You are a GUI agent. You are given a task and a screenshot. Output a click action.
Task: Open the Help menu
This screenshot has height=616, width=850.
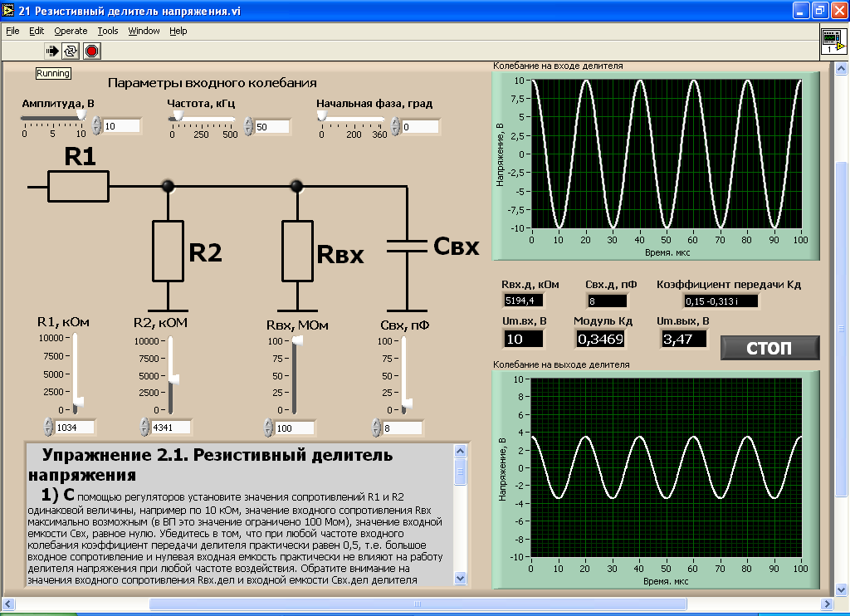pyautogui.click(x=178, y=31)
